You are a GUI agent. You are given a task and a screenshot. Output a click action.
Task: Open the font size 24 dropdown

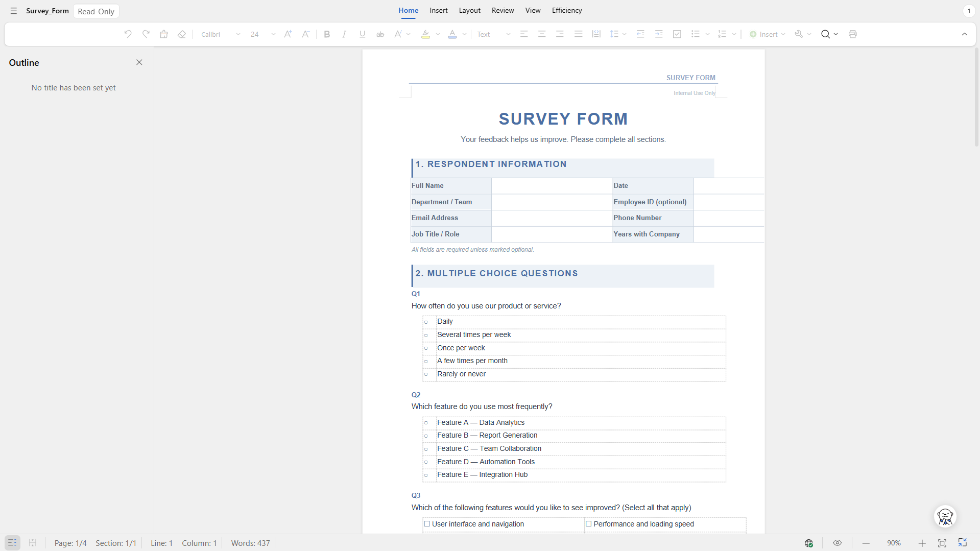[x=263, y=34]
